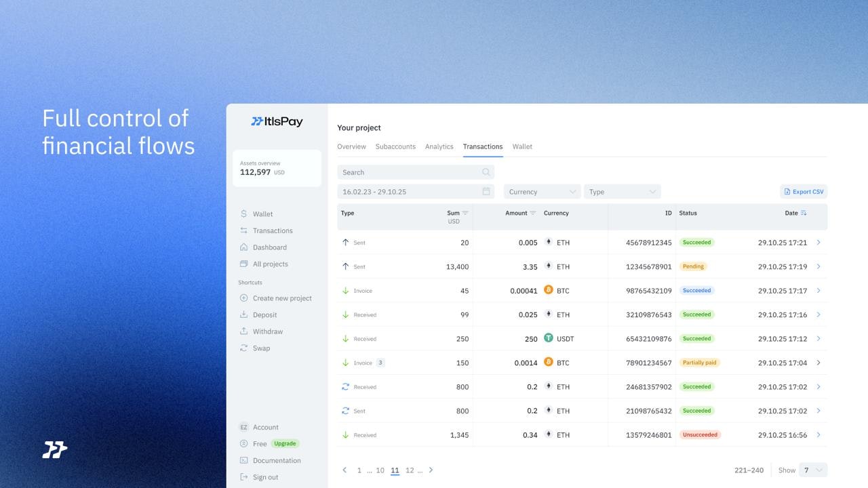Screen dimensions: 868x488
Task: Click the Export CSV button
Action: (x=803, y=191)
